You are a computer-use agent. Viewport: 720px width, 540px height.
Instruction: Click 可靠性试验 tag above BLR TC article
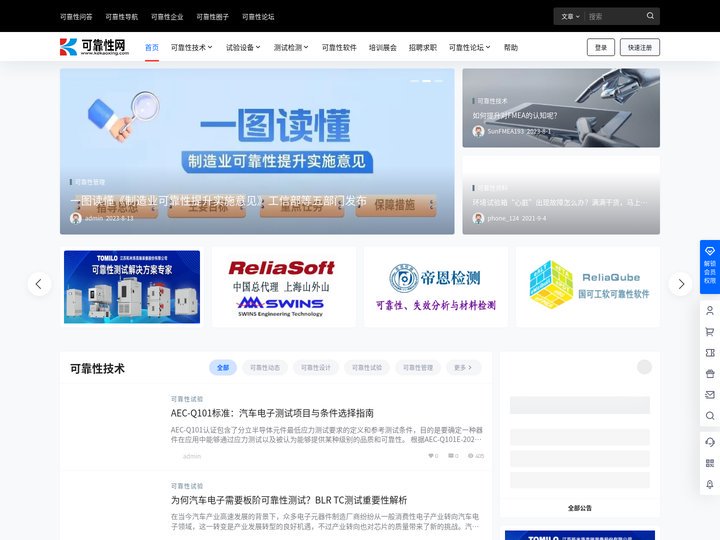coord(186,486)
